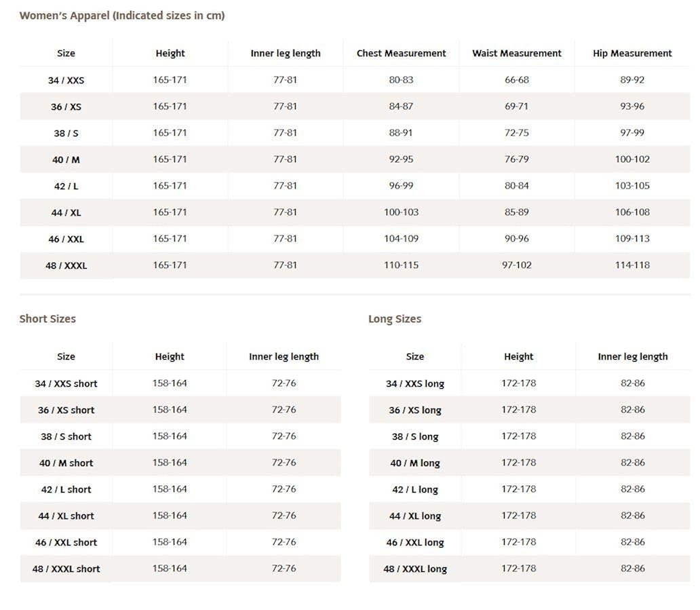Click the Short Sizes heading
The image size is (700, 610).
(x=47, y=319)
